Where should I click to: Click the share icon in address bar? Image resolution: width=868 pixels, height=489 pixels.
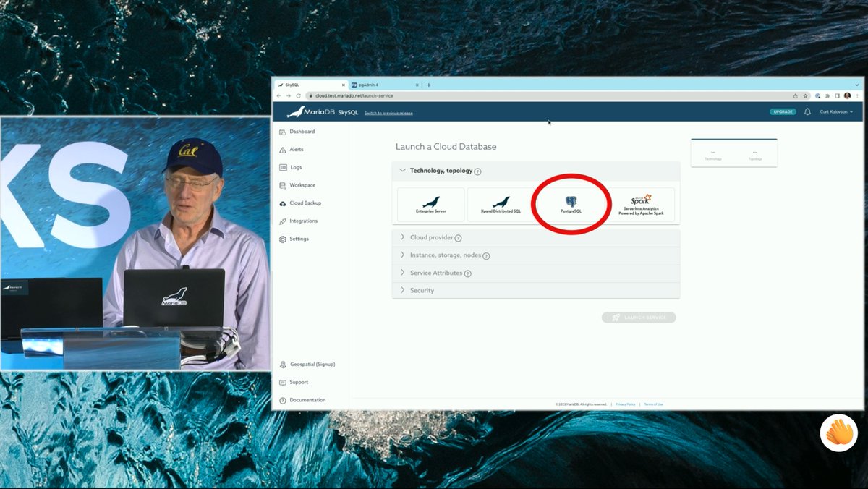pos(796,95)
